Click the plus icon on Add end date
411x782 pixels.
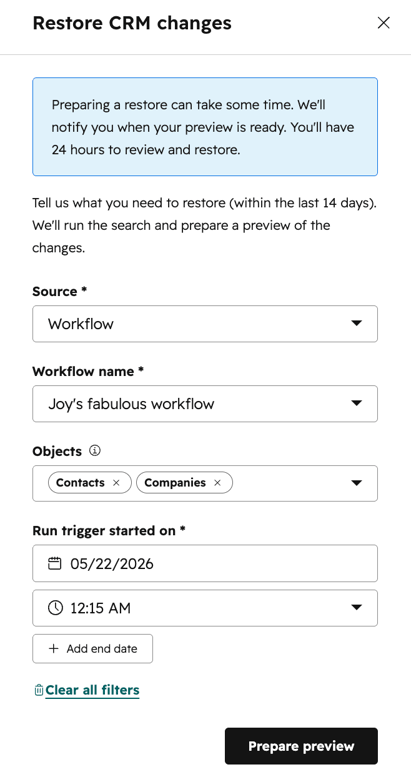pyautogui.click(x=53, y=649)
